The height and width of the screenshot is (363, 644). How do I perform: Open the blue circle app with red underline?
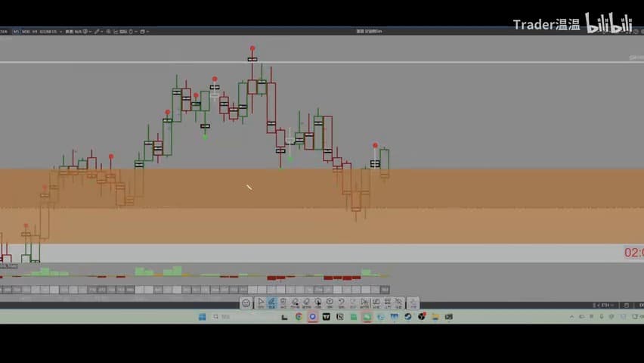(x=313, y=317)
